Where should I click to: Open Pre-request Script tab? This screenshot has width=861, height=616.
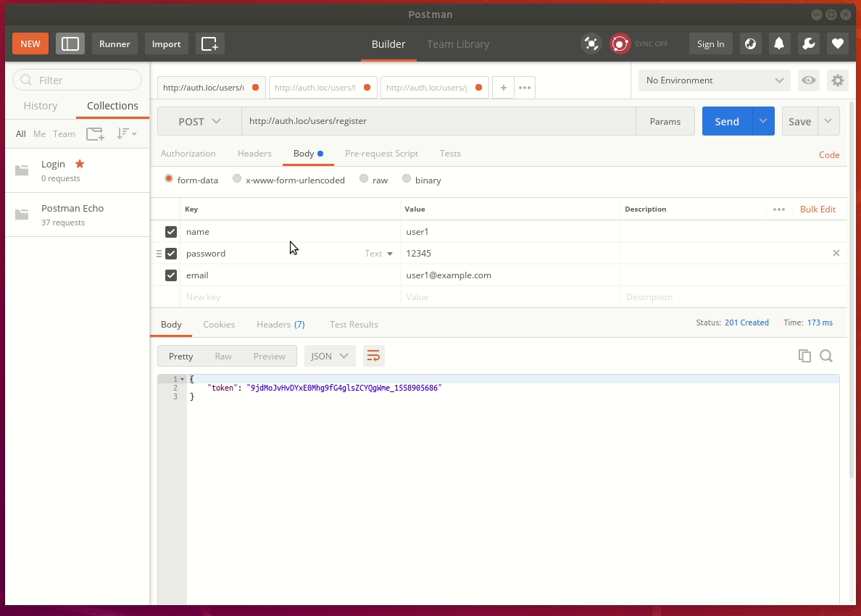pos(382,154)
